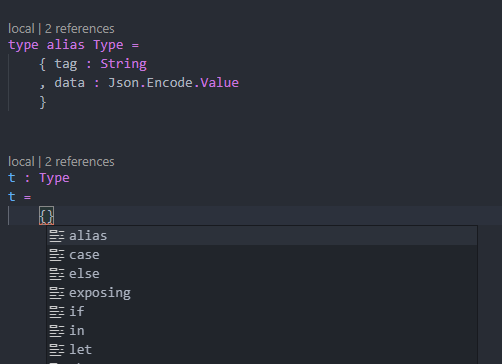Pick the else keyword from suggestions
Viewport: 502px width, 364px height.
pyautogui.click(x=262, y=274)
